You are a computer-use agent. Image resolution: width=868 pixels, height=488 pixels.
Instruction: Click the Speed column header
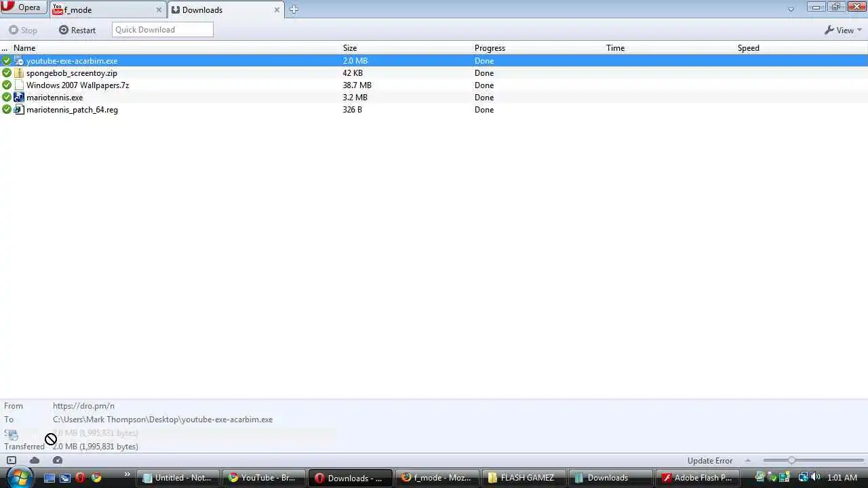801,48
